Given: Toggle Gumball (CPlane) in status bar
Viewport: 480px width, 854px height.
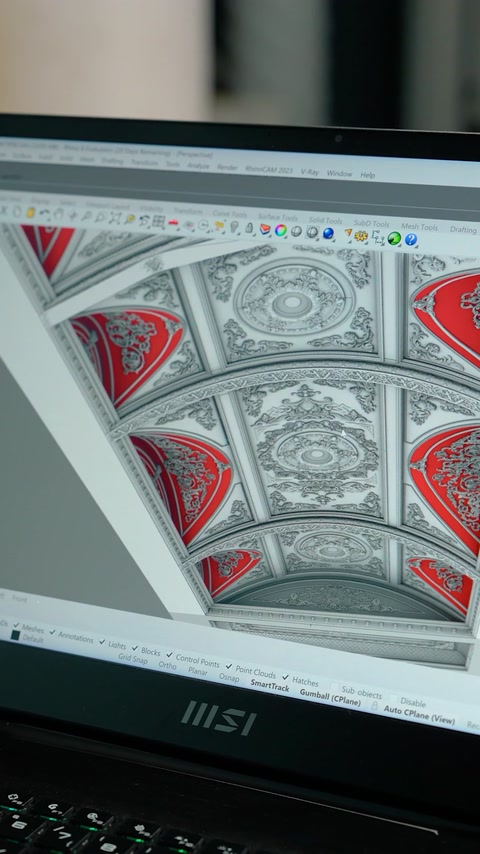Looking at the screenshot, I should pos(330,698).
